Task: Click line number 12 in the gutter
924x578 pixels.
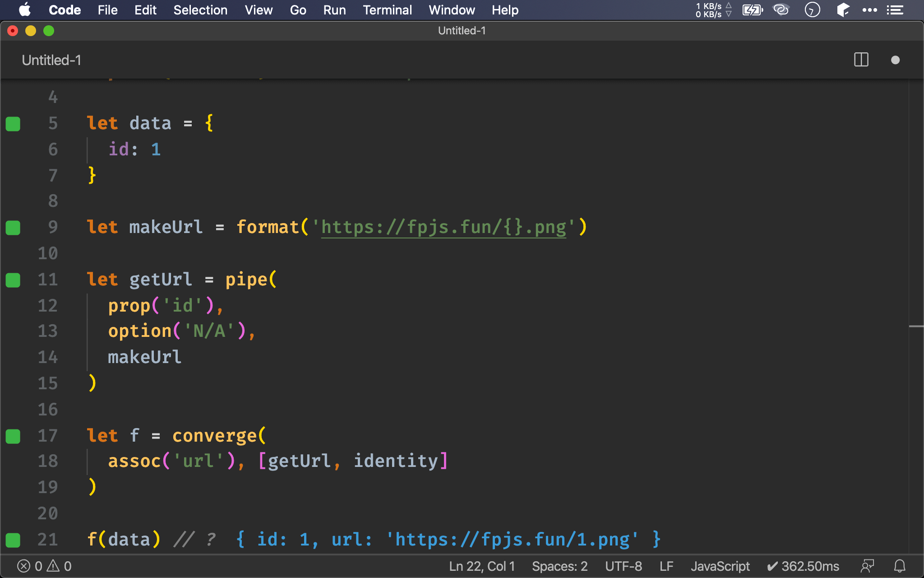Action: tap(48, 306)
